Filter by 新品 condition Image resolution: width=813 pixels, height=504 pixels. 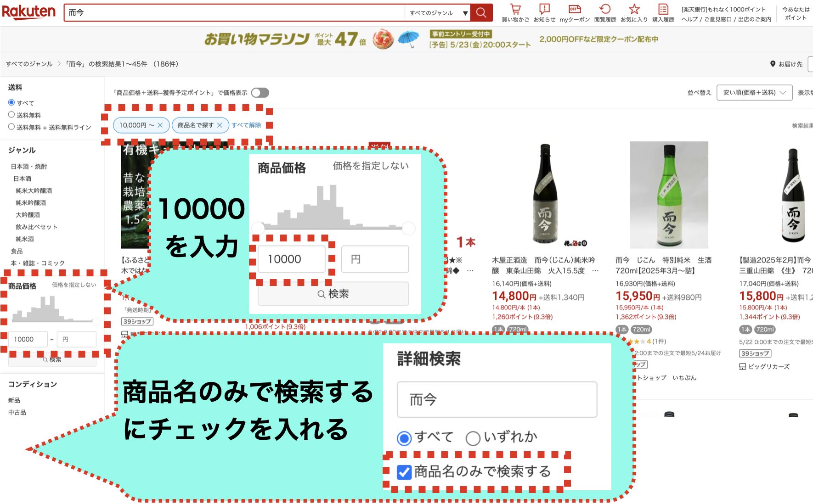click(14, 400)
